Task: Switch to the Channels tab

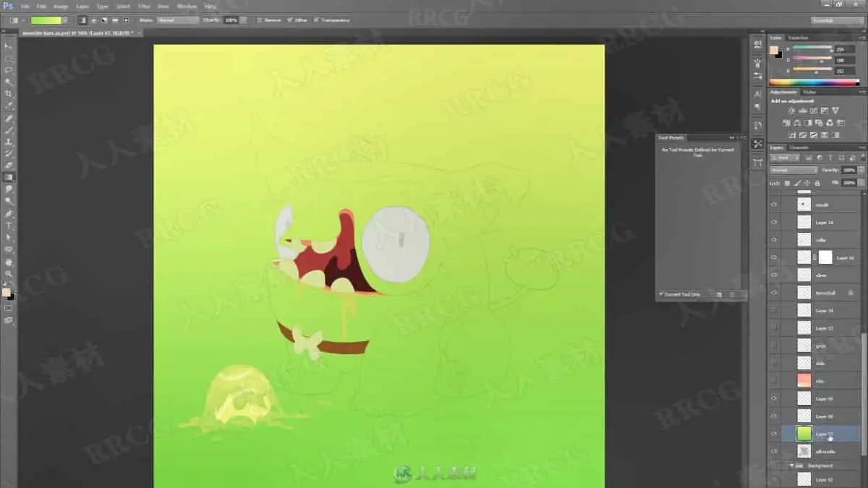Action: click(x=799, y=147)
